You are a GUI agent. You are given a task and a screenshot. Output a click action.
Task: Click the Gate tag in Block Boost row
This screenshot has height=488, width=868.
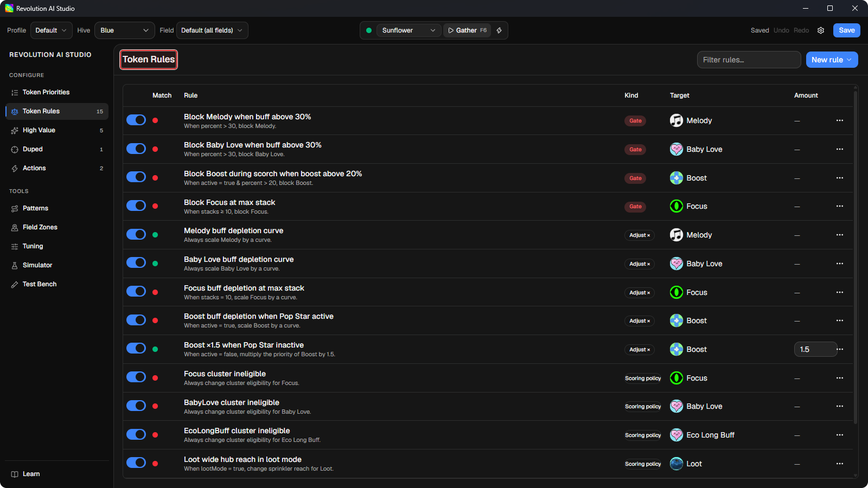[635, 178]
